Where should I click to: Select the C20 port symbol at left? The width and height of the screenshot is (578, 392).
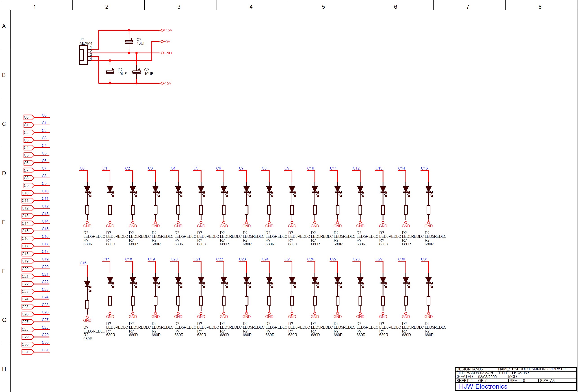[27, 269]
